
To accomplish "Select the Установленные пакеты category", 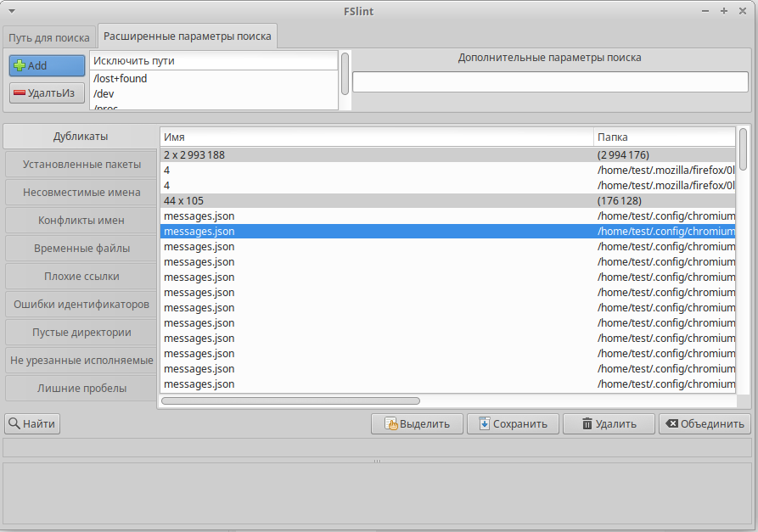I will (81, 165).
